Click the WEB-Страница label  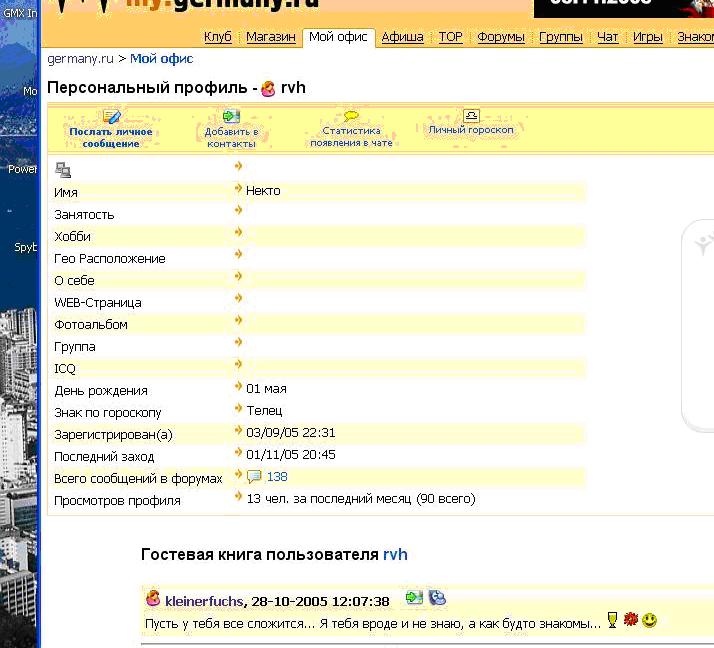pyautogui.click(x=98, y=303)
